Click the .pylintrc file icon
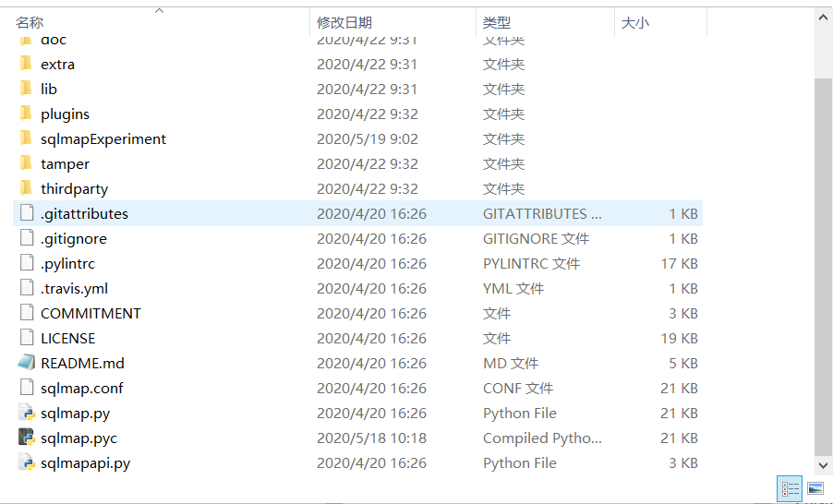Viewport: 833px width, 504px height. point(27,263)
